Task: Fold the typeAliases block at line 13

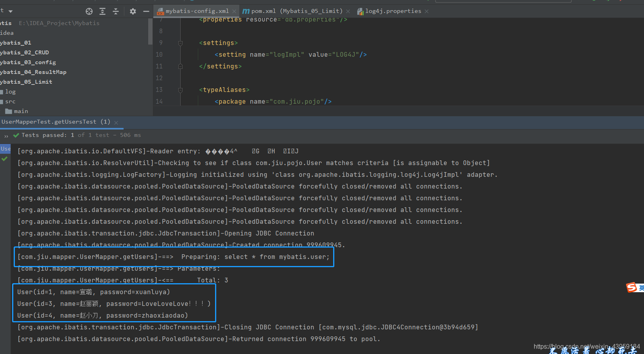Action: point(180,90)
